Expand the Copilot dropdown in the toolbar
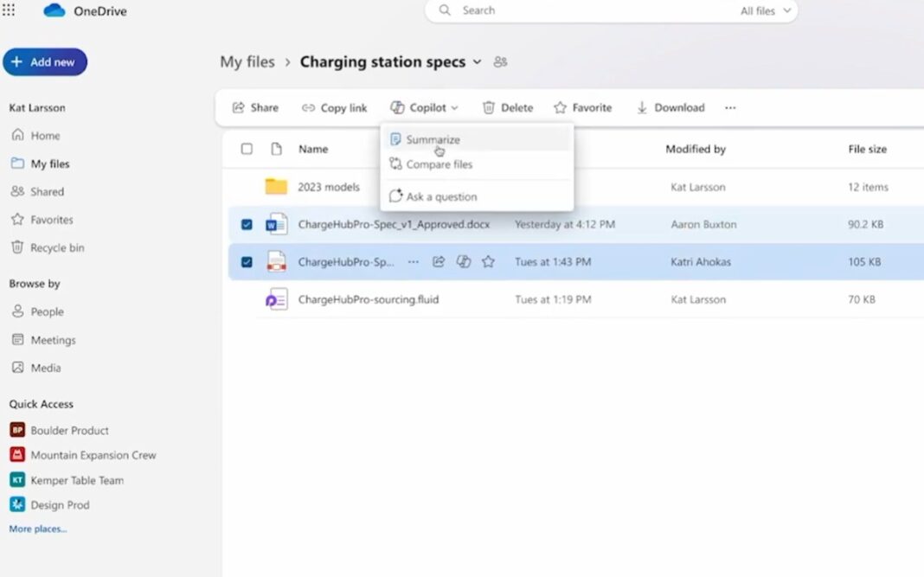 pyautogui.click(x=424, y=108)
